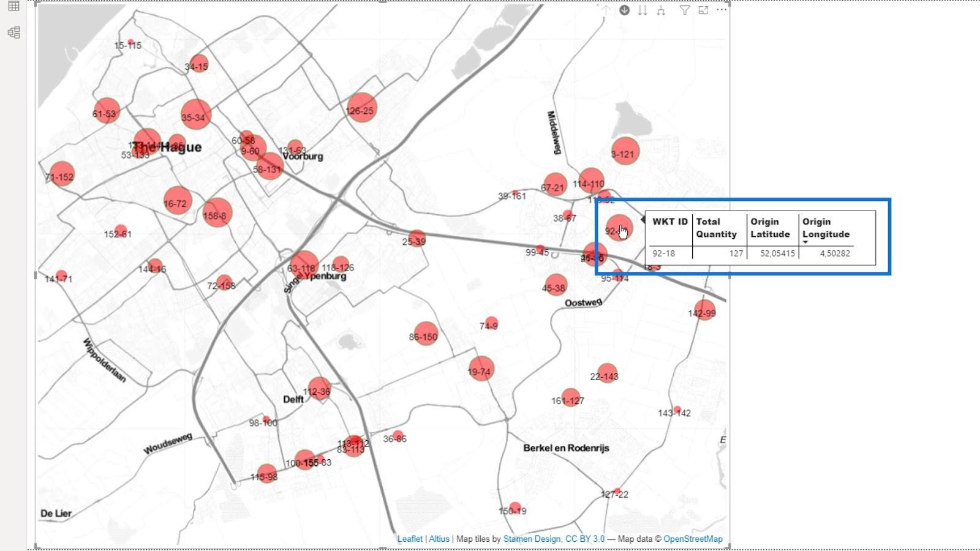Select map bubble 86-150
Screen dimensions: 980x551
coord(426,334)
